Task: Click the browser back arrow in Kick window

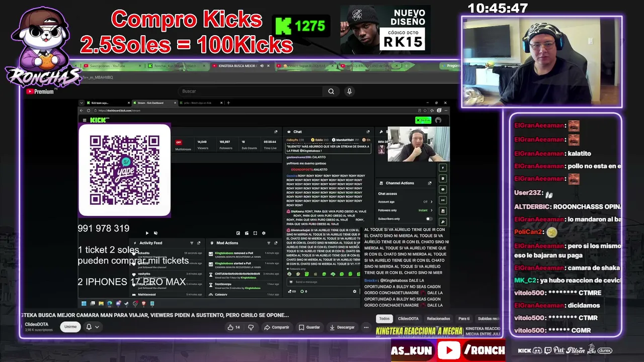Action: pyautogui.click(x=83, y=111)
